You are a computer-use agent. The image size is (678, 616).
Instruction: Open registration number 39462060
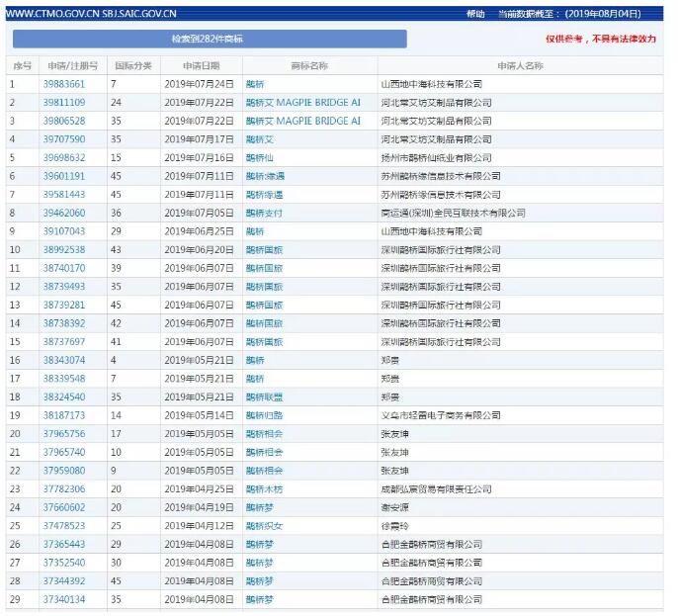(64, 213)
